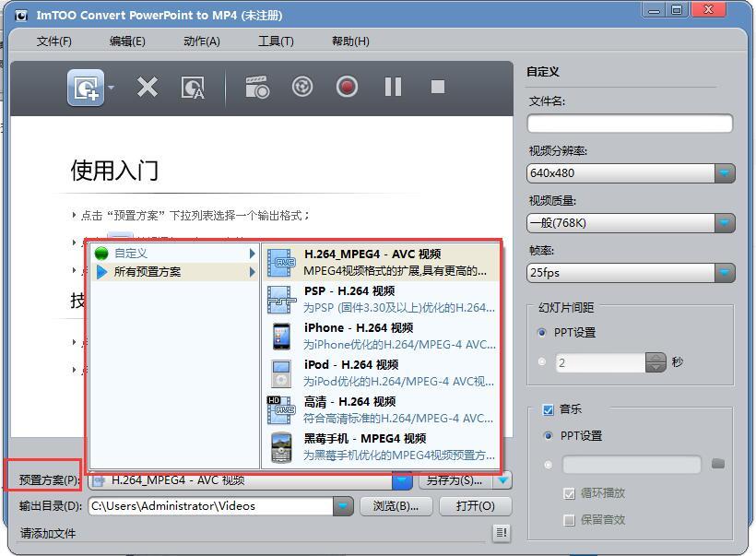Toggle the 音乐 checkbox

pos(549,410)
